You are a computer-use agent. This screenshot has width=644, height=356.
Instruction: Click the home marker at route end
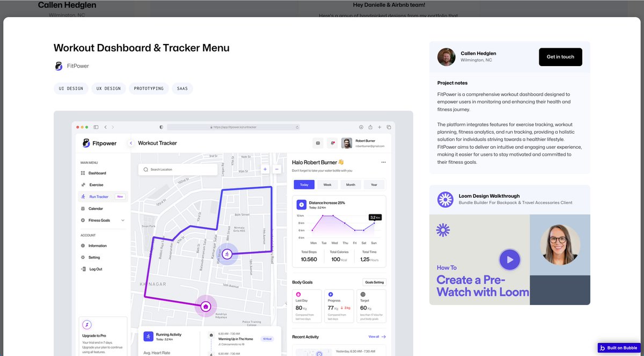click(205, 307)
